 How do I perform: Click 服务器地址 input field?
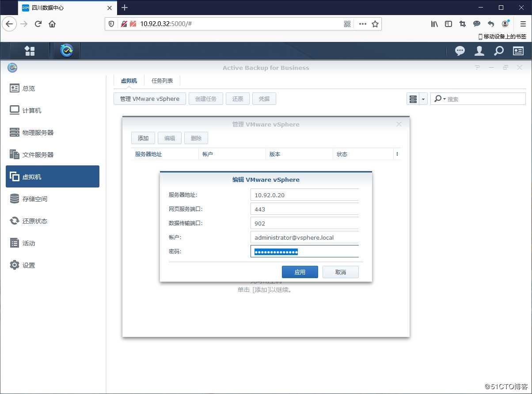pos(304,195)
